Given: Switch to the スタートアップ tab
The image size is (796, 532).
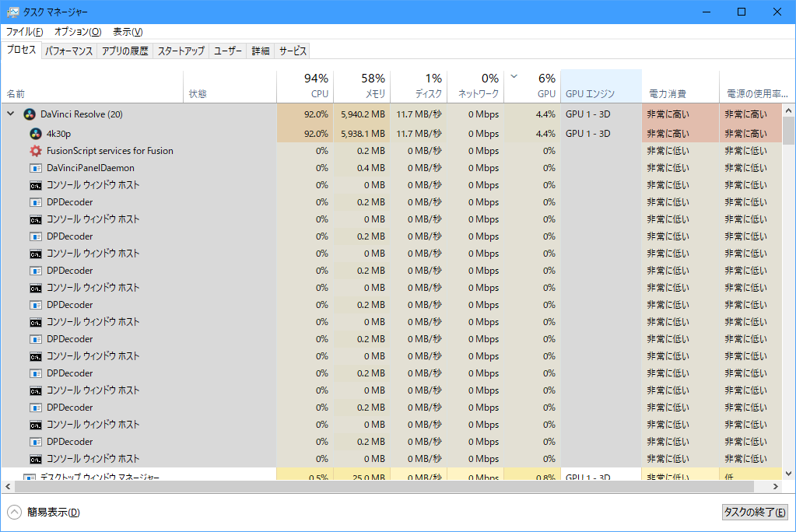Looking at the screenshot, I should tap(181, 51).
